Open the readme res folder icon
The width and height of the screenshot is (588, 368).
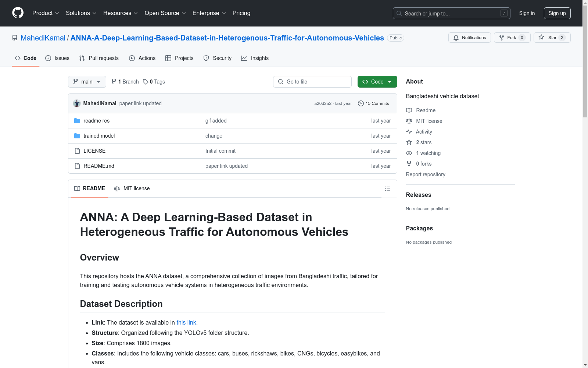pyautogui.click(x=77, y=121)
